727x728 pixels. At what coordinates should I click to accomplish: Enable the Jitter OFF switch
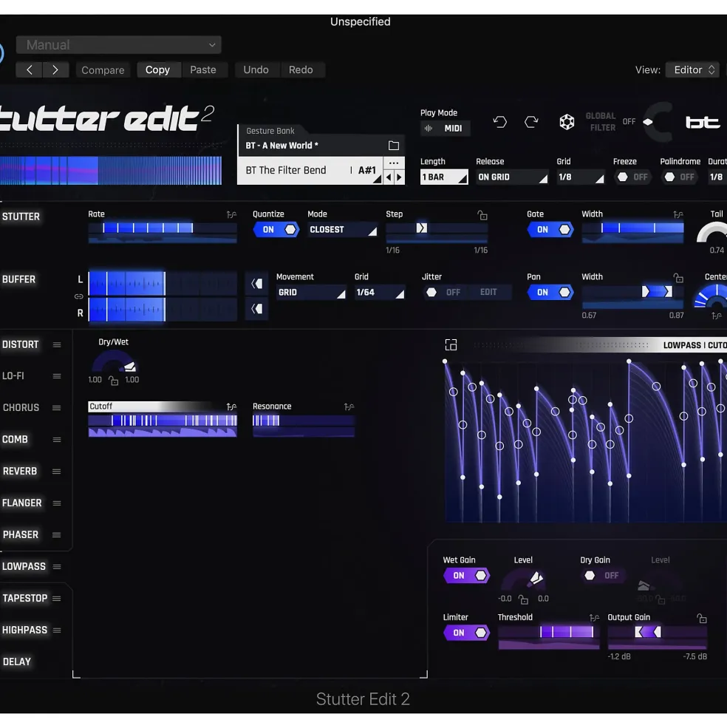[x=443, y=292]
